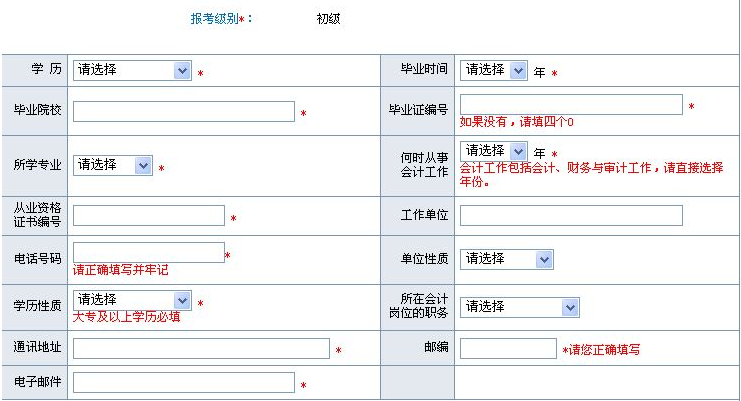
Task: Expand the 毕业时间 graduation year dropdown
Action: (493, 71)
